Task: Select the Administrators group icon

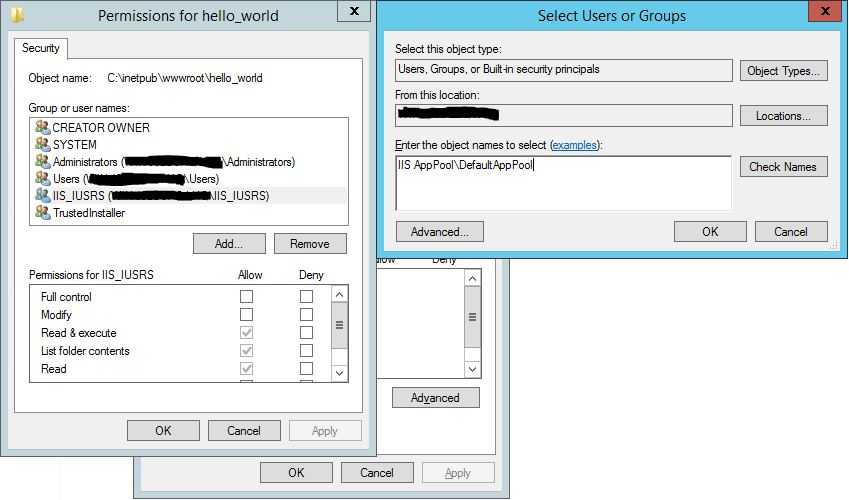Action: [x=43, y=161]
